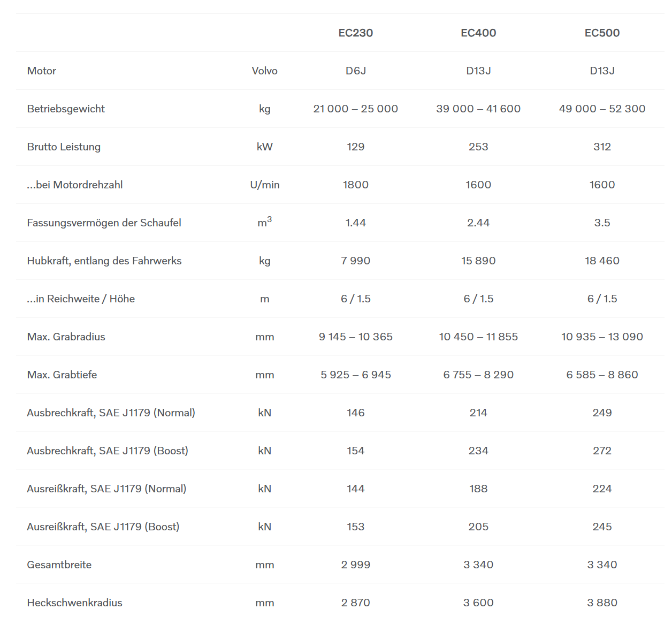Select the EC500 column header
Screen dimensions: 672x632
point(602,33)
